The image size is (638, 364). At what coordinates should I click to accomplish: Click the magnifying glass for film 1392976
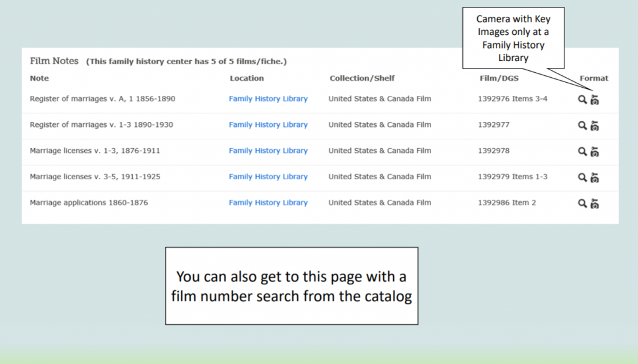583,100
